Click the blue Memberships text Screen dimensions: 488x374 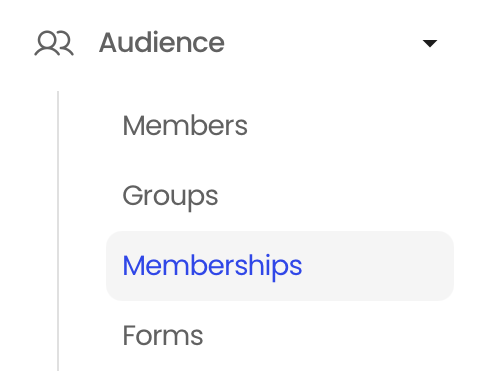coord(212,266)
